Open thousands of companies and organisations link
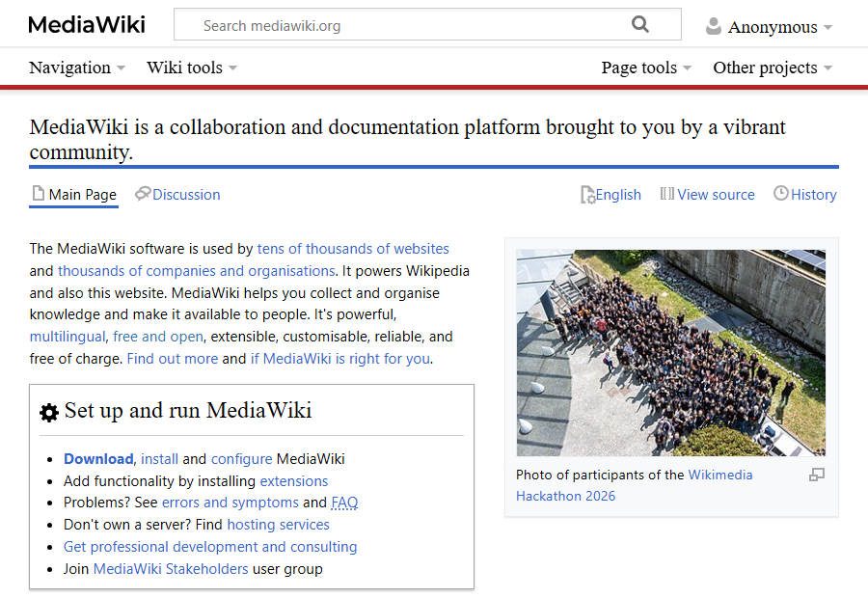 click(x=197, y=271)
